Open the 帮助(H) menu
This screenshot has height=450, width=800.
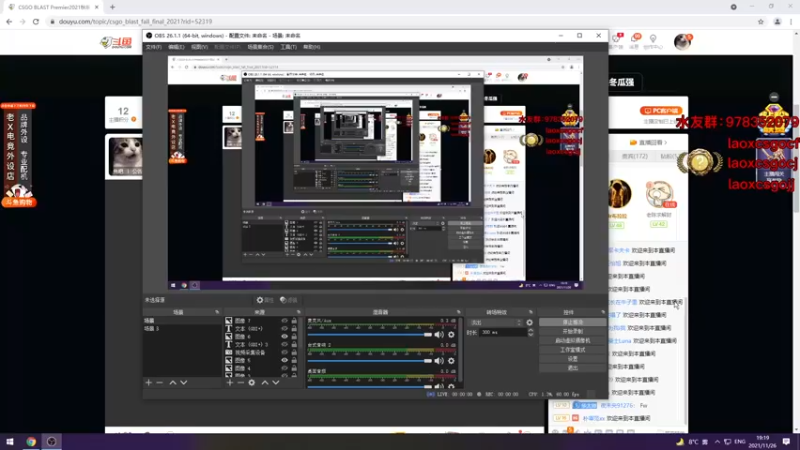(312, 47)
